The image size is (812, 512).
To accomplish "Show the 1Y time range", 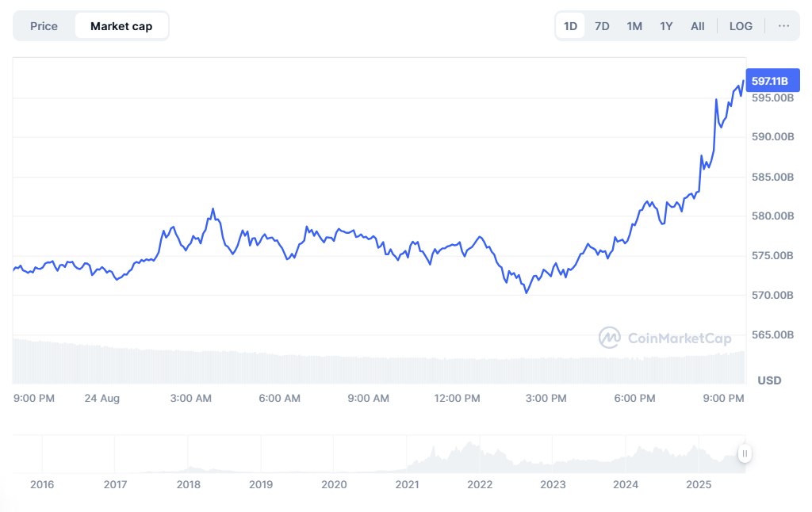I will pos(666,26).
